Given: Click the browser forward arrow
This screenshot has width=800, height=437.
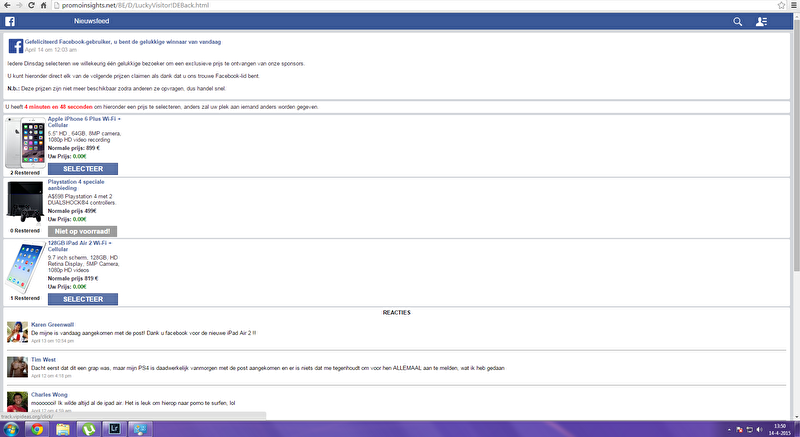Looking at the screenshot, I should [x=19, y=5].
